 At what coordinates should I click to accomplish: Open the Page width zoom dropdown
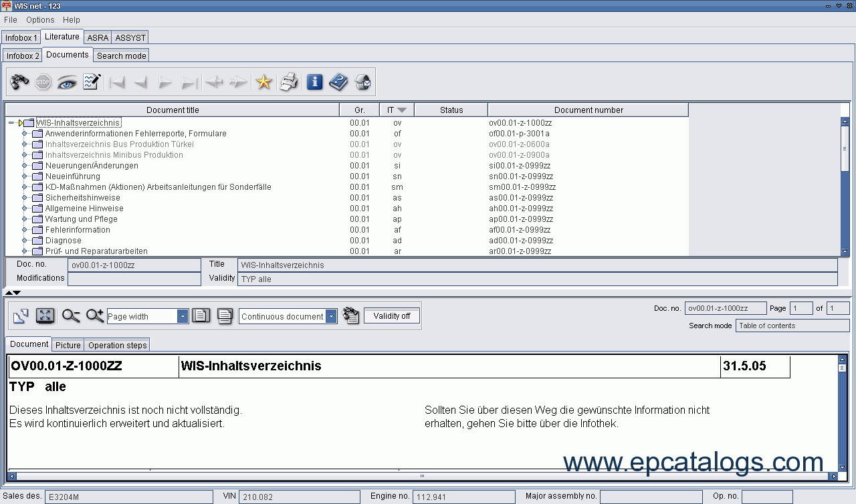click(183, 316)
